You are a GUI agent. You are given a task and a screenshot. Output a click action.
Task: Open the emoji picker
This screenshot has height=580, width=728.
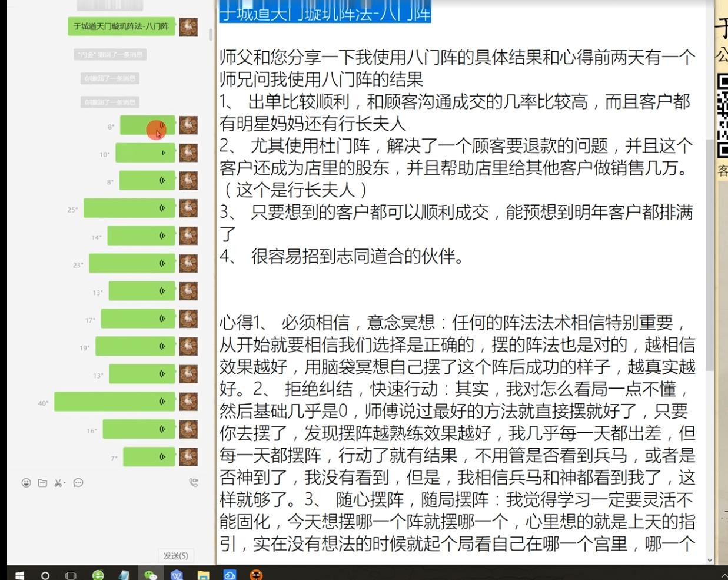click(26, 482)
